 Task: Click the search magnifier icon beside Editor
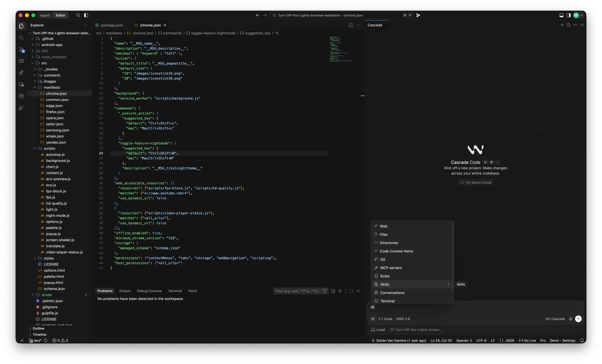(x=78, y=15)
